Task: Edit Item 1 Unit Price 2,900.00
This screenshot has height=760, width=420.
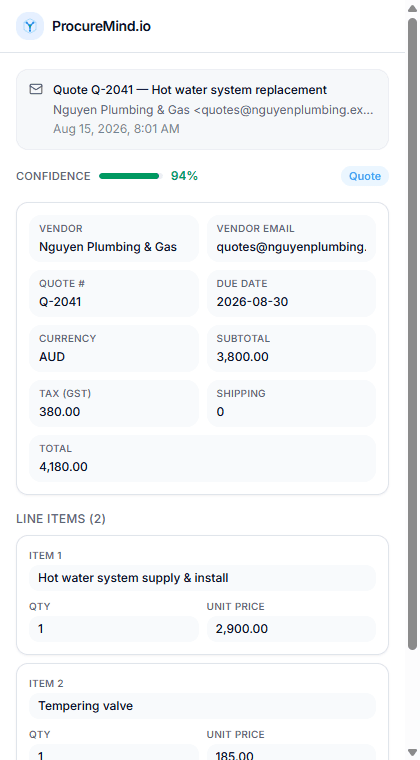Action: pyautogui.click(x=291, y=629)
